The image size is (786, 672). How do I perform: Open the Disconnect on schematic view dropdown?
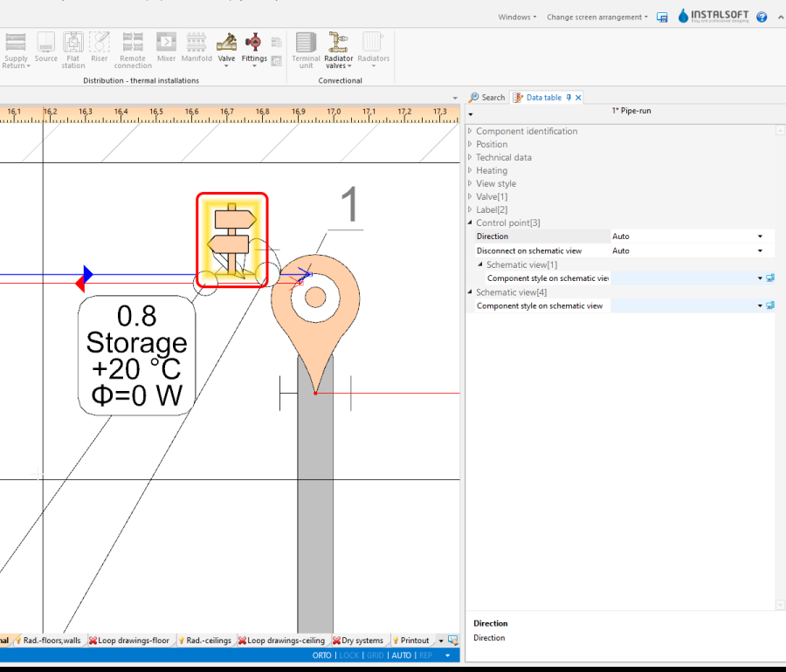coord(760,250)
